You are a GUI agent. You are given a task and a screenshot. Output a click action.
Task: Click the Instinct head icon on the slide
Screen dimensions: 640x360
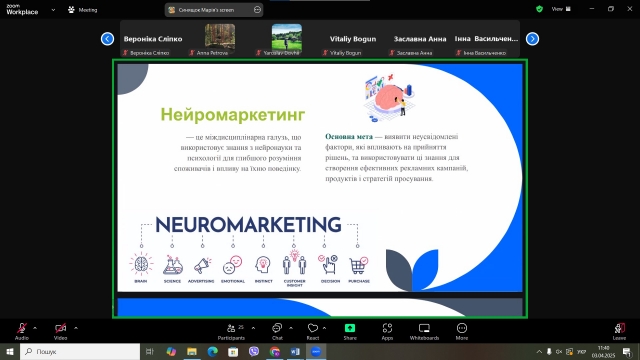click(263, 265)
